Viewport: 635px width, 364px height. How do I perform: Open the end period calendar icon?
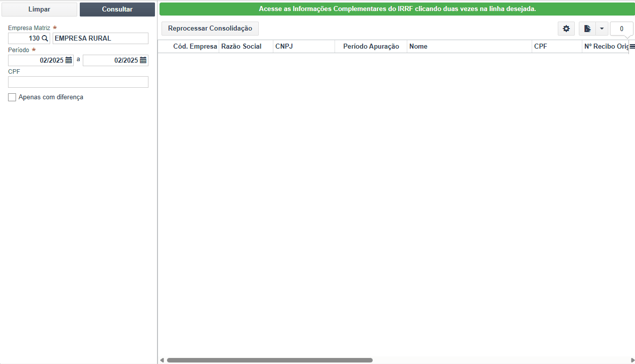point(143,60)
